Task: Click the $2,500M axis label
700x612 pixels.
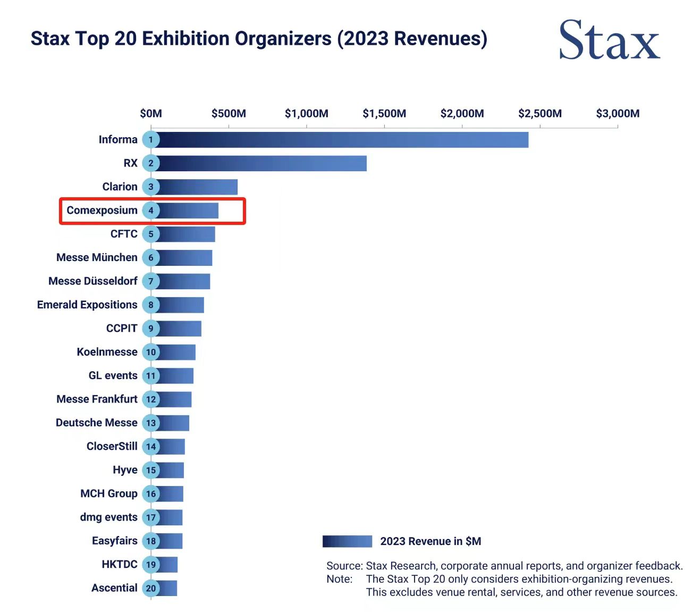Action: [x=540, y=113]
